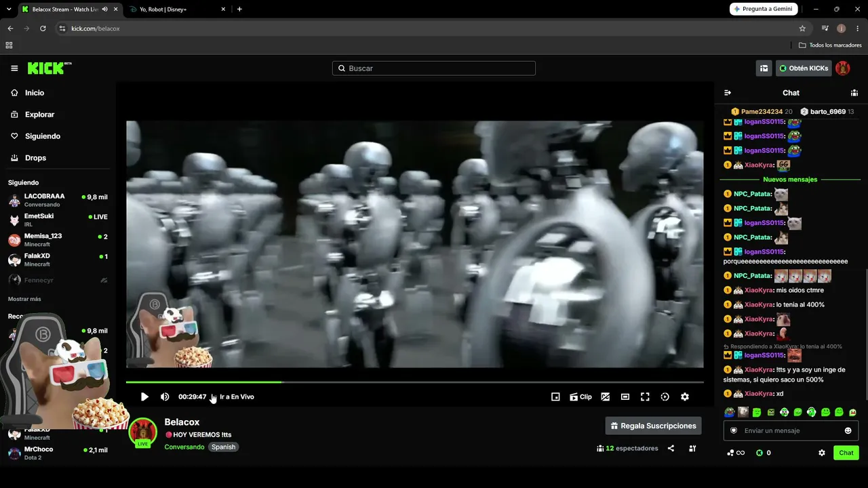The width and height of the screenshot is (868, 488).
Task: Open the browser apps grid shortcut
Action: tap(9, 45)
